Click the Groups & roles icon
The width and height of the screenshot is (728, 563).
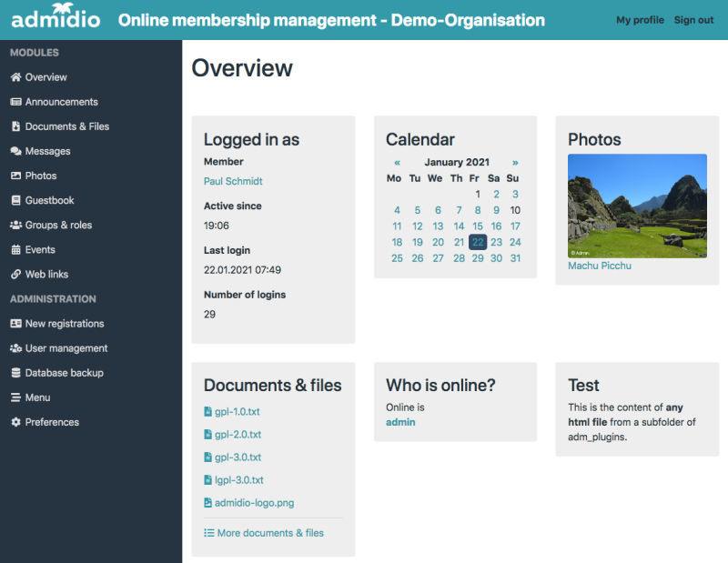pos(15,225)
